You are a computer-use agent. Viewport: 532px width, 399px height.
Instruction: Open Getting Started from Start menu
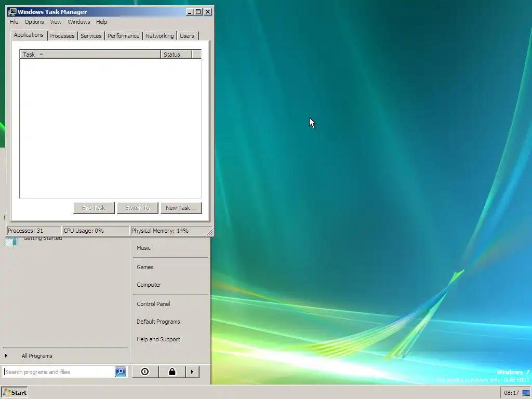[43, 239]
